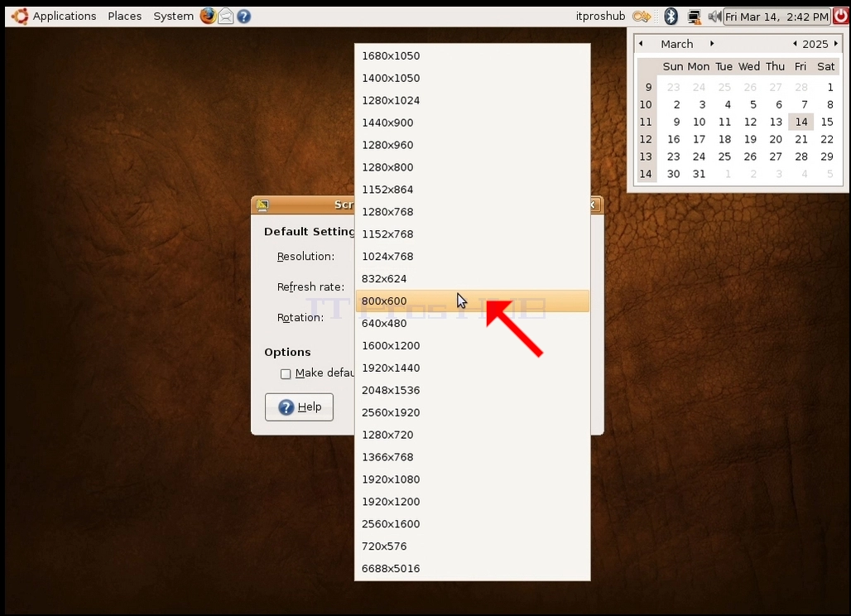Open the network connection tray icon
The width and height of the screenshot is (851, 616).
pyautogui.click(x=694, y=17)
